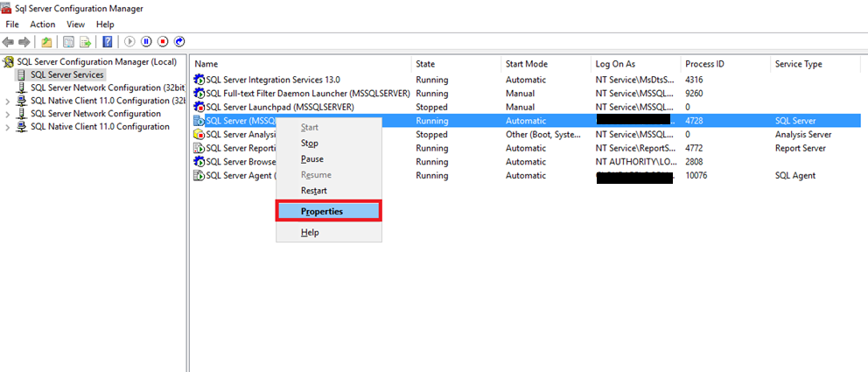Click the NT Service\ReportS... log on cell
868x372 pixels.
pyautogui.click(x=635, y=148)
